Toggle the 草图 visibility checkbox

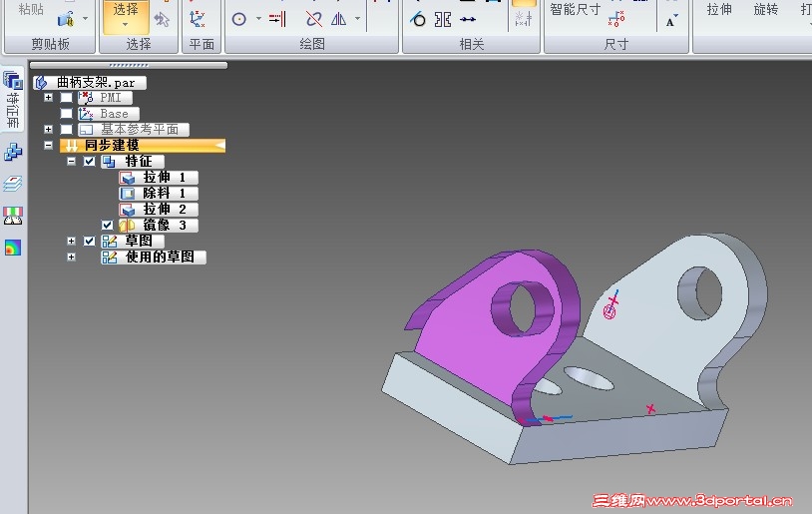pos(89,241)
